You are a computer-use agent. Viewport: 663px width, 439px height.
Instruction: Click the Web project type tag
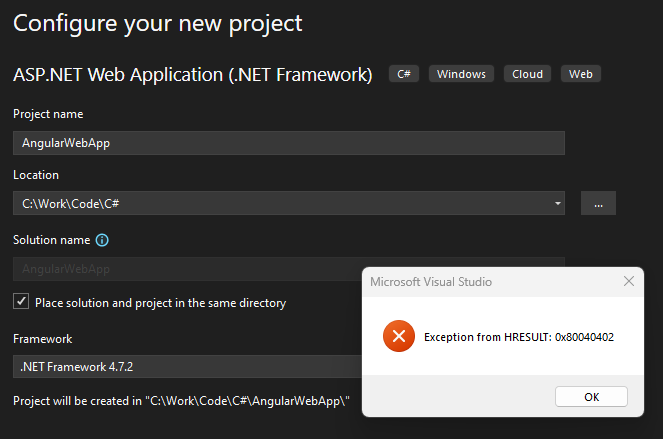[581, 74]
